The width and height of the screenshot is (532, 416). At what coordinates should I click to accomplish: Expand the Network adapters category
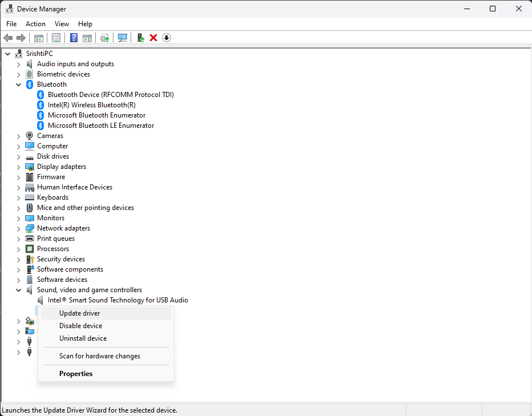tap(19, 229)
